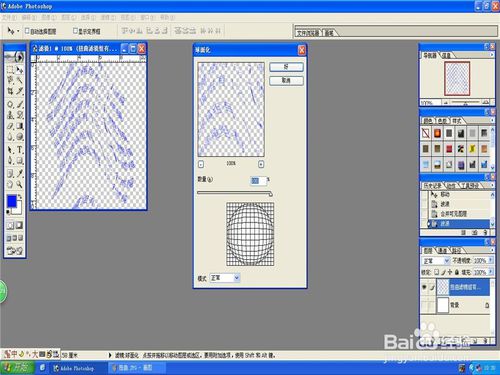Apply the no-style swatch in Styles panel
The height and width of the screenshot is (375, 500).
pos(426,133)
